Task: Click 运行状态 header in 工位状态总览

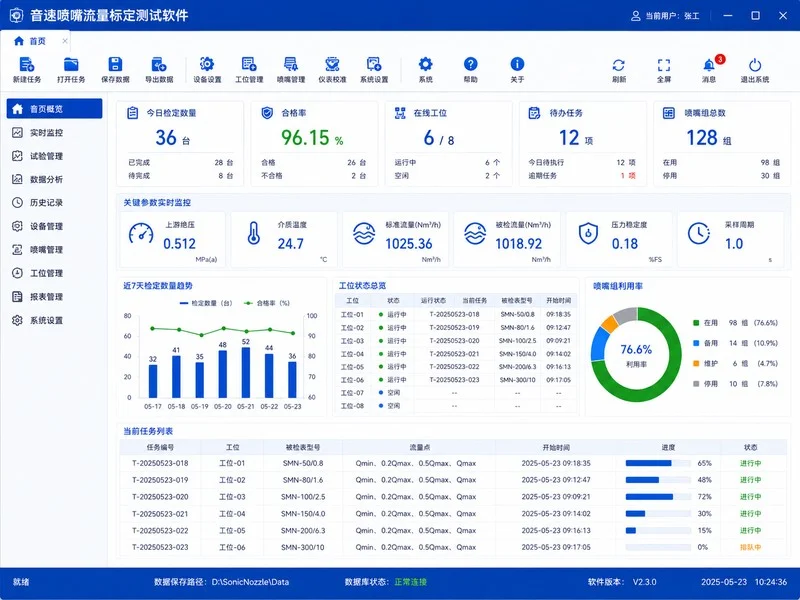Action: 433,301
